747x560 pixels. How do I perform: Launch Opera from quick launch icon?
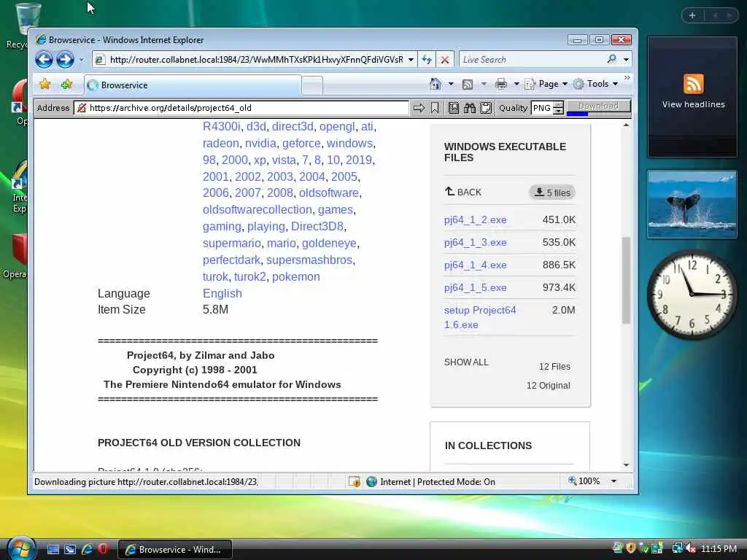click(103, 549)
